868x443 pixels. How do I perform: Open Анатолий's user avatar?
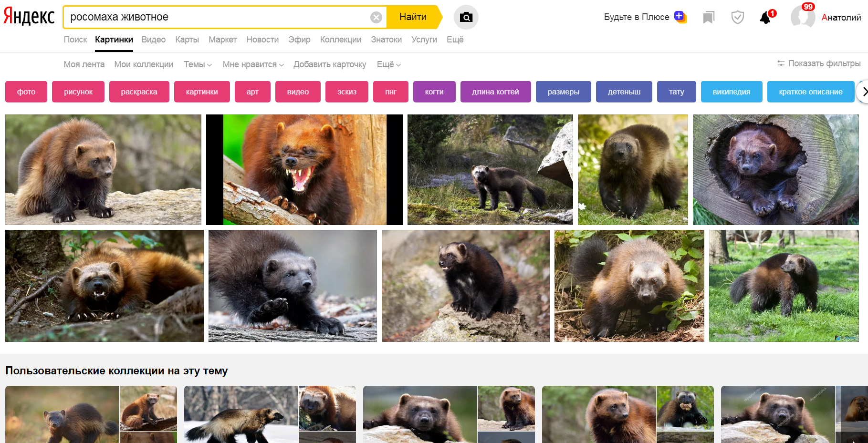coord(803,18)
